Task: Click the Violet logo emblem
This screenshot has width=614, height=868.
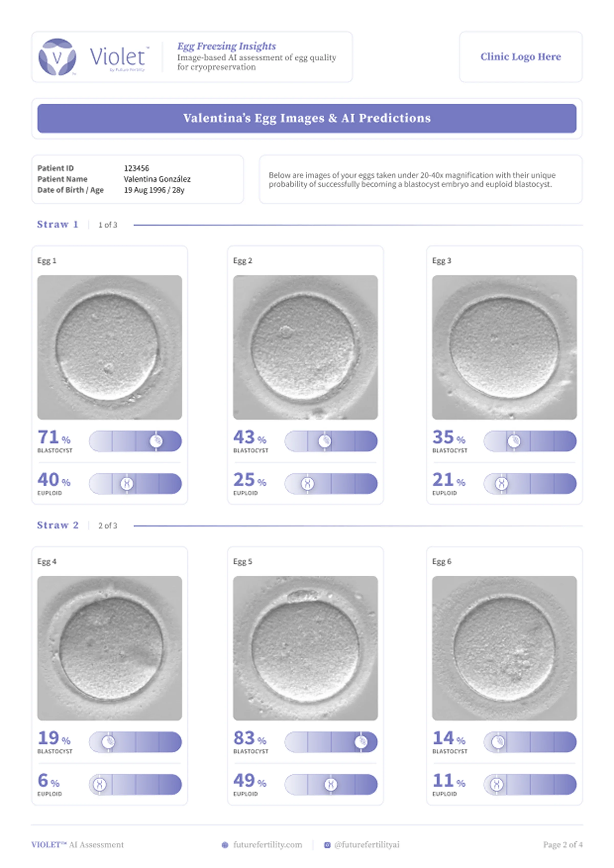Action: 57,57
